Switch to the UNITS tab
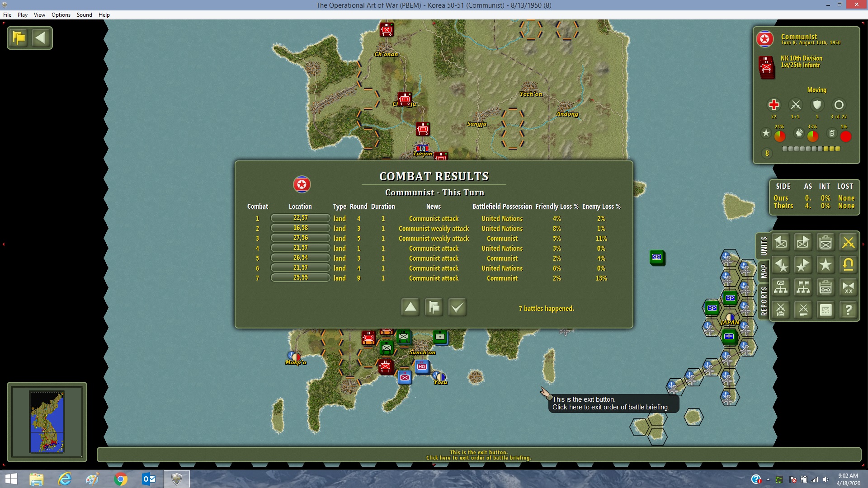Viewport: 868px width, 488px height. pyautogui.click(x=764, y=246)
